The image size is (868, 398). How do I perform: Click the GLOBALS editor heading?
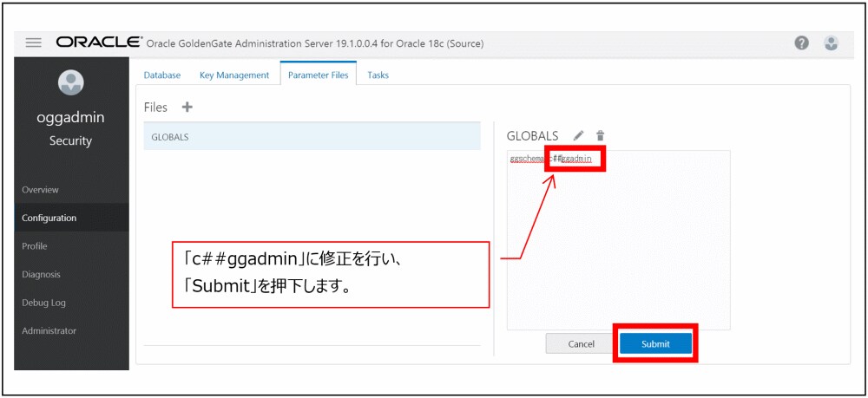(x=533, y=135)
